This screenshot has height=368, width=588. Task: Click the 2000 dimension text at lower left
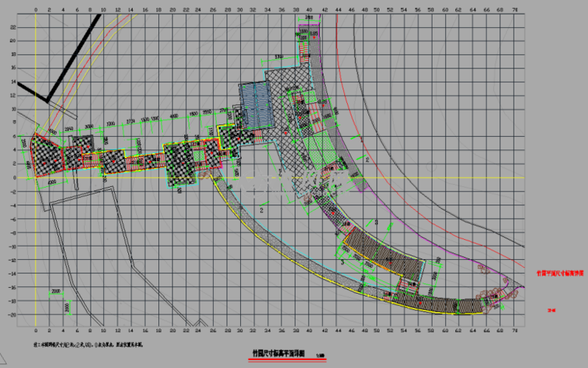pos(56,291)
